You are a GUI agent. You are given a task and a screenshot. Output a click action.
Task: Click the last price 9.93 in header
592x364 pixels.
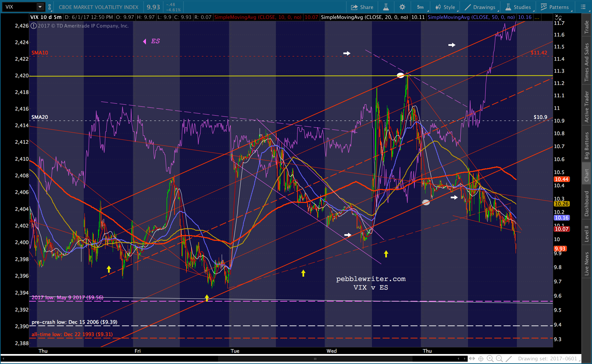click(x=153, y=7)
